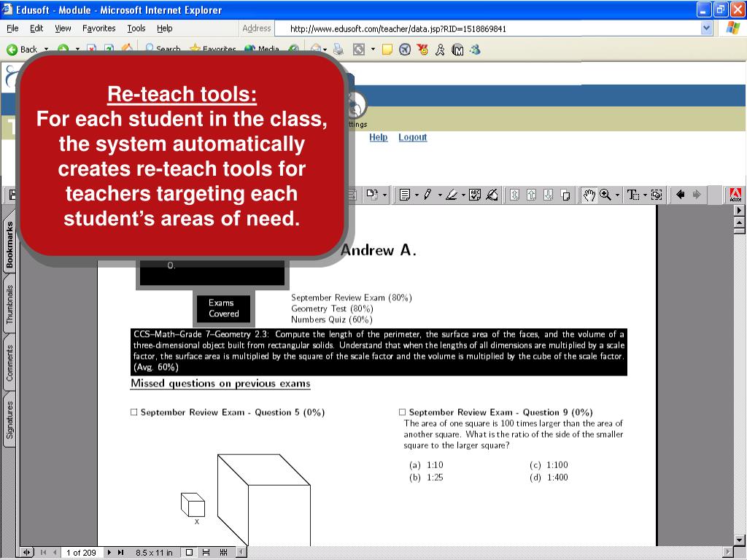Open the Zoom tool dropdown arrow

tap(617, 194)
